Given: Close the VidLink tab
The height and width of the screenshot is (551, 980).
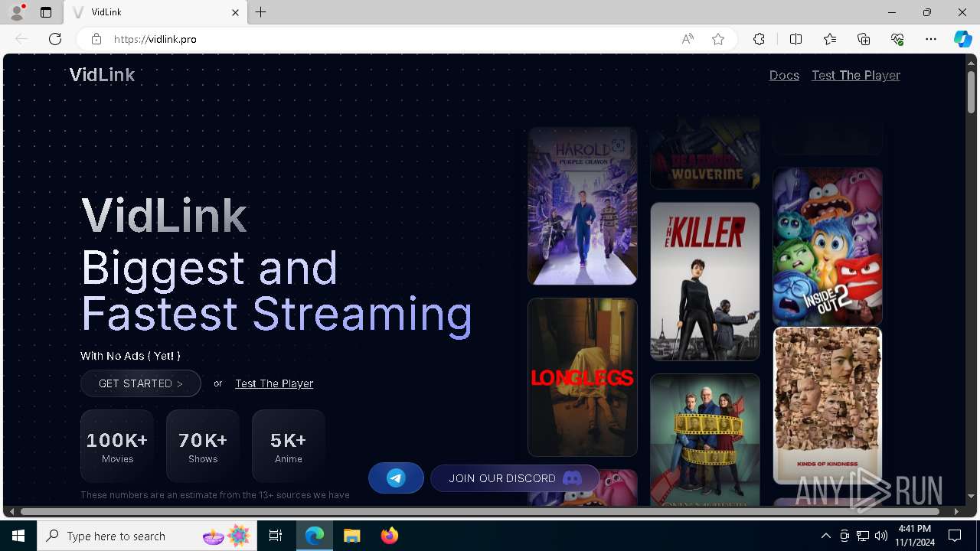Looking at the screenshot, I should tap(236, 12).
